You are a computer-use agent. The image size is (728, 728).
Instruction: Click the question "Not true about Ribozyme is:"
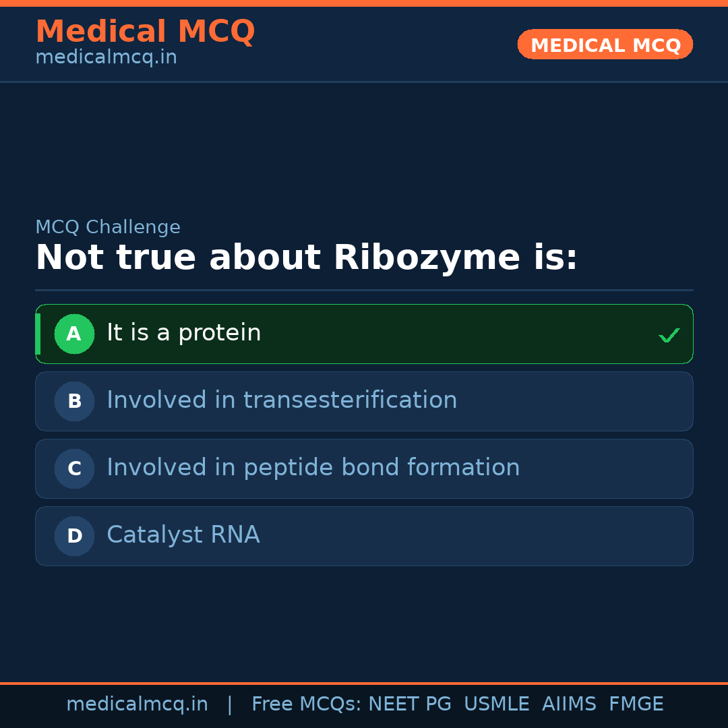point(306,258)
